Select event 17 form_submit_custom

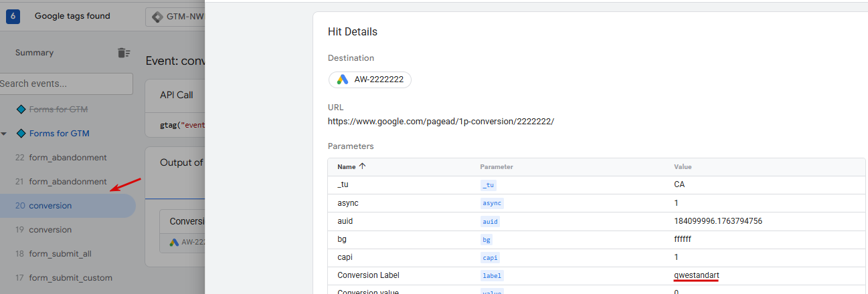(x=70, y=277)
